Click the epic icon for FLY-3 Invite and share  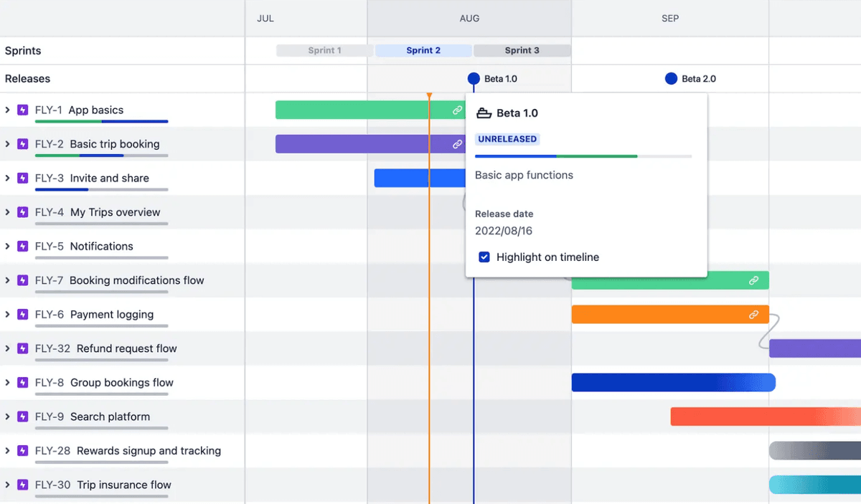22,179
